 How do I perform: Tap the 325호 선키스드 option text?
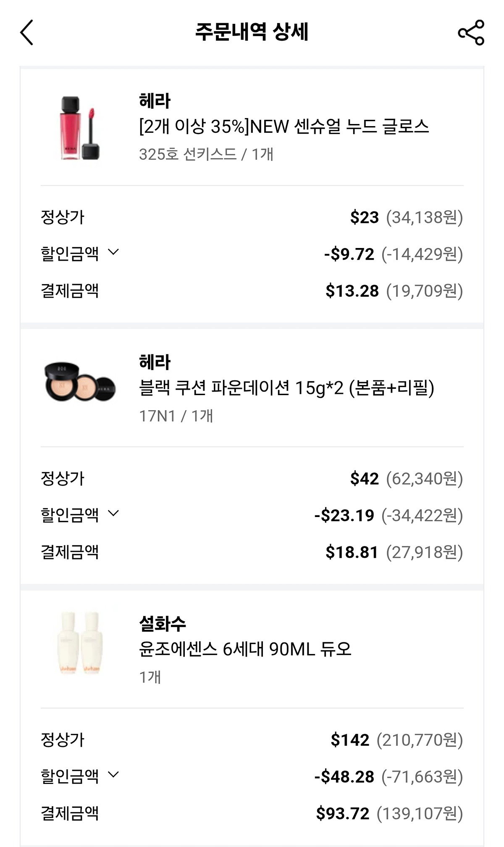coord(188,154)
